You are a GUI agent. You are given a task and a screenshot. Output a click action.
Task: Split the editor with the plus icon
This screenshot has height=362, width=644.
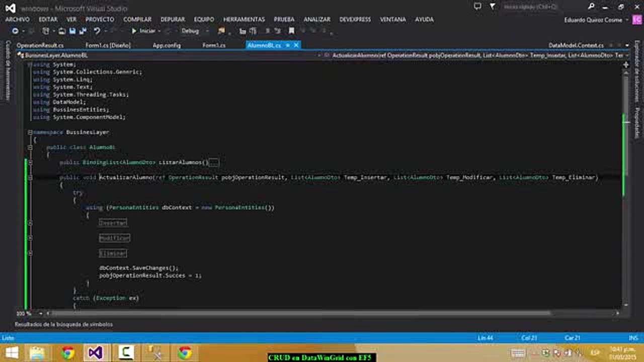[626, 65]
